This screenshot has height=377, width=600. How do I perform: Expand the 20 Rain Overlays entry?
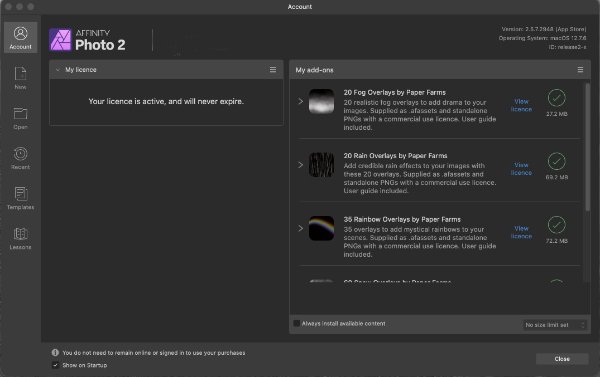coord(301,165)
